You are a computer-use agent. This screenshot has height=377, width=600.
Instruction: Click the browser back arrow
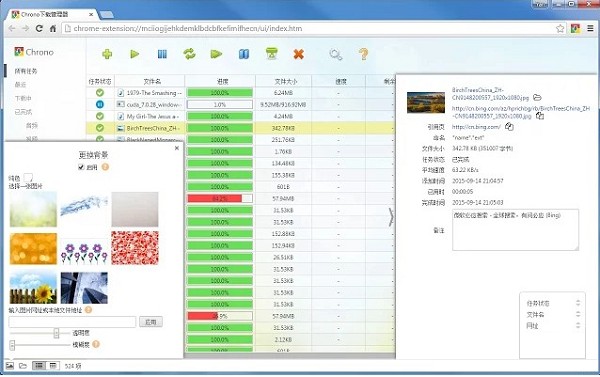click(x=12, y=28)
